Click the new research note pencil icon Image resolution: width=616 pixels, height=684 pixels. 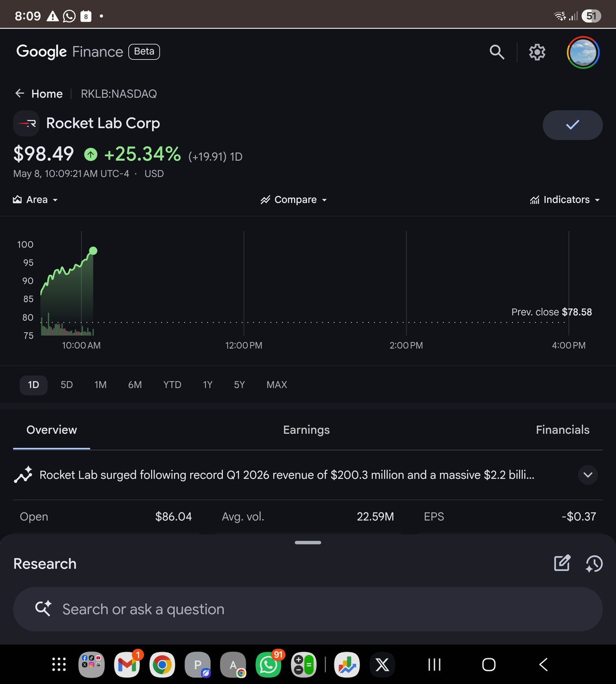562,563
